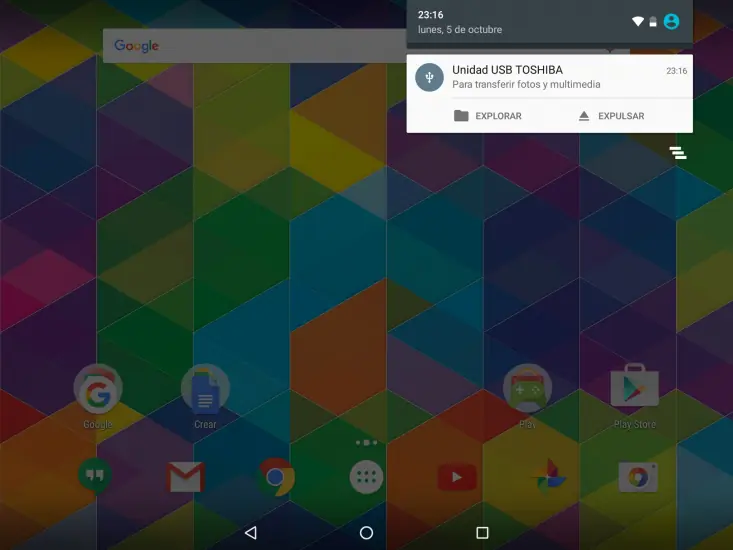
Task: Open the Crear folder icon
Action: point(205,389)
